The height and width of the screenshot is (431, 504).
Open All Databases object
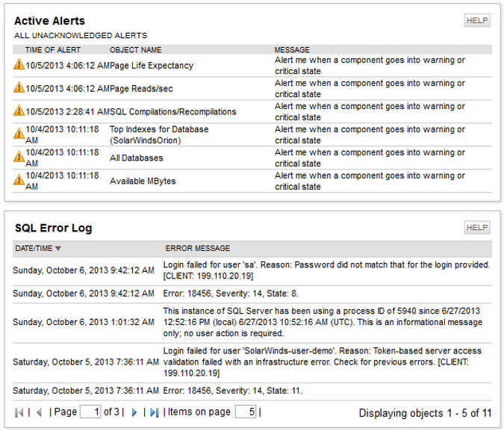[x=137, y=158]
